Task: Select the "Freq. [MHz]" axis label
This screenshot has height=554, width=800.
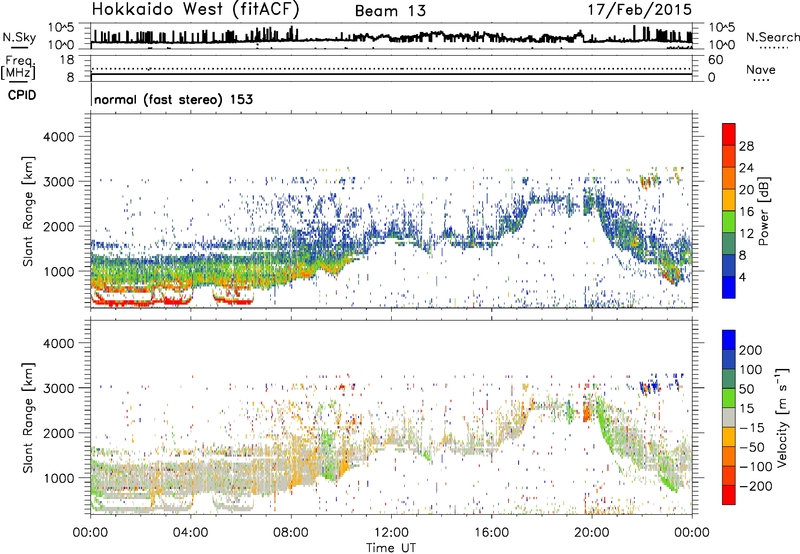Action: pyautogui.click(x=18, y=68)
